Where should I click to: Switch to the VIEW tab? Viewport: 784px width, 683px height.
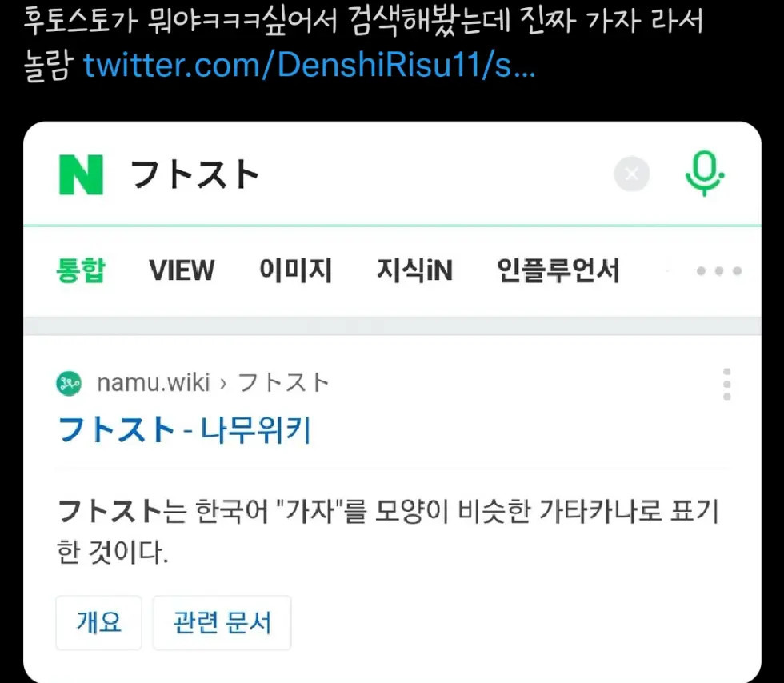coord(182,270)
